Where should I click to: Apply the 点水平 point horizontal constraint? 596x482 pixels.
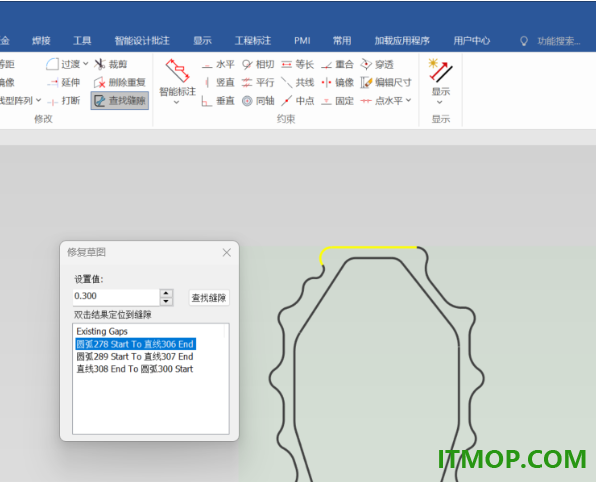[382, 101]
